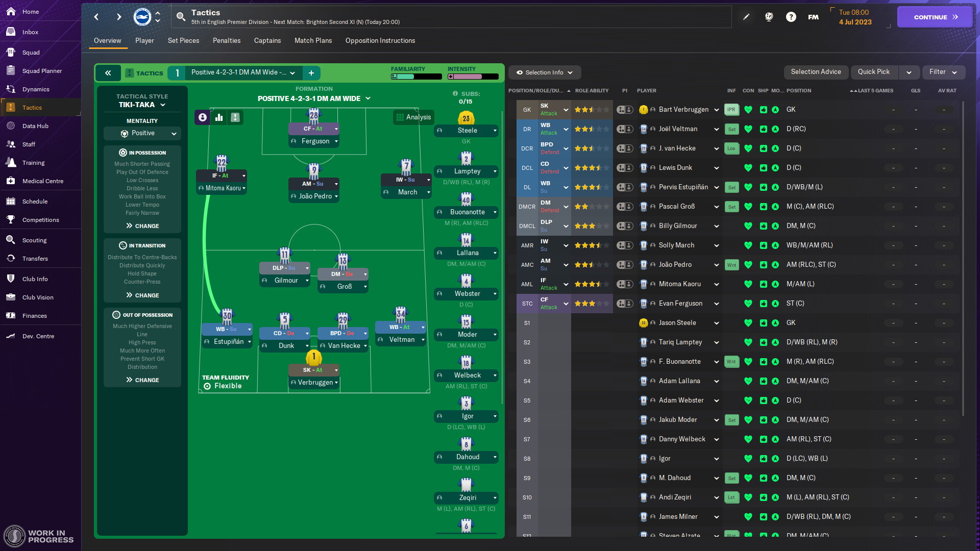Select the Player tactics tab
Image resolution: width=980 pixels, height=551 pixels.
click(x=144, y=40)
